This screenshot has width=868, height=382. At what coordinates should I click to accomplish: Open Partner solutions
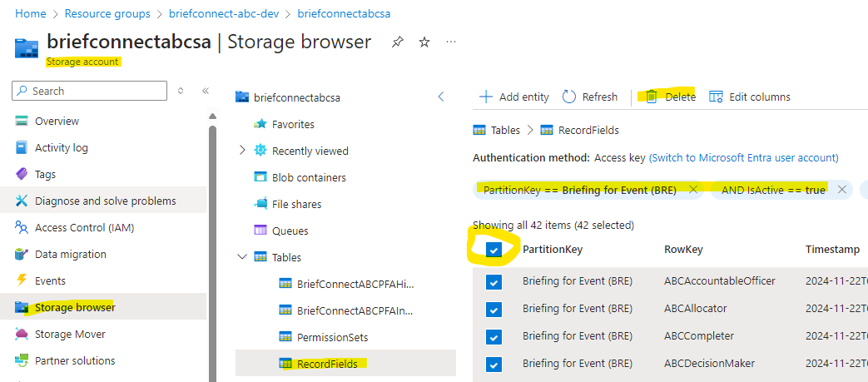pyautogui.click(x=75, y=360)
